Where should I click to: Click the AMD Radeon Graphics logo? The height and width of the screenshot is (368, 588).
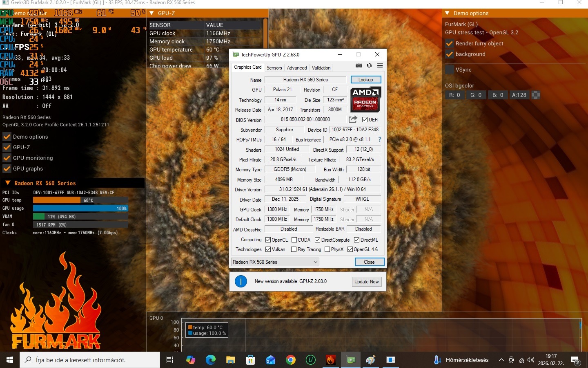[x=366, y=99]
